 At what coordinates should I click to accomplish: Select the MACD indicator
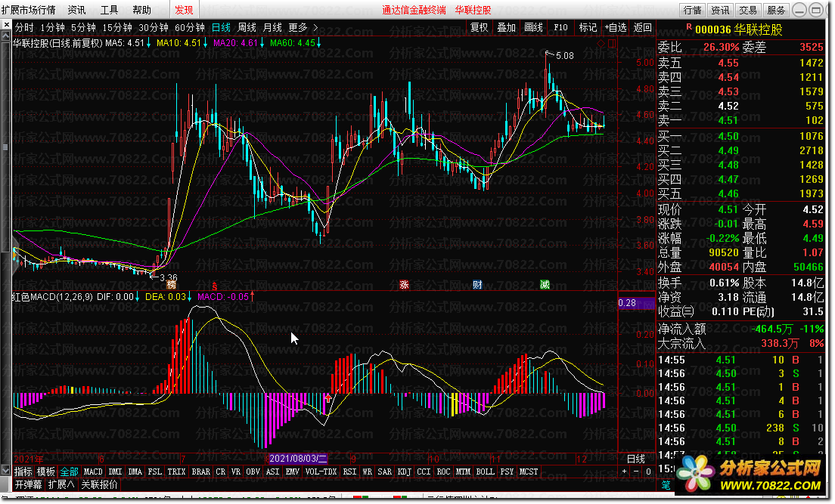(x=93, y=472)
